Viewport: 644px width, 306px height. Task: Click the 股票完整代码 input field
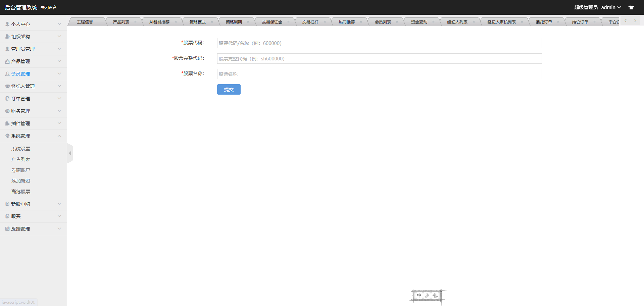tap(379, 59)
